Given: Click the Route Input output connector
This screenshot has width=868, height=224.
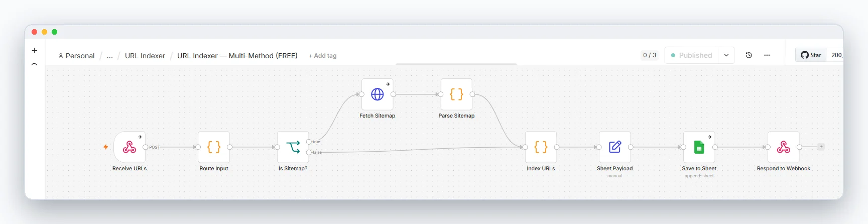Looking at the screenshot, I should (x=229, y=147).
